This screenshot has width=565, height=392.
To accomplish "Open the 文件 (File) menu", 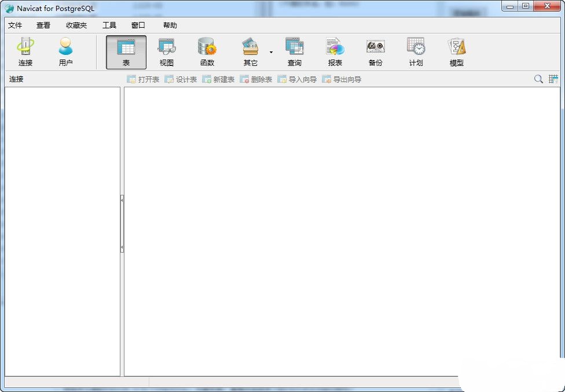I will pos(15,25).
